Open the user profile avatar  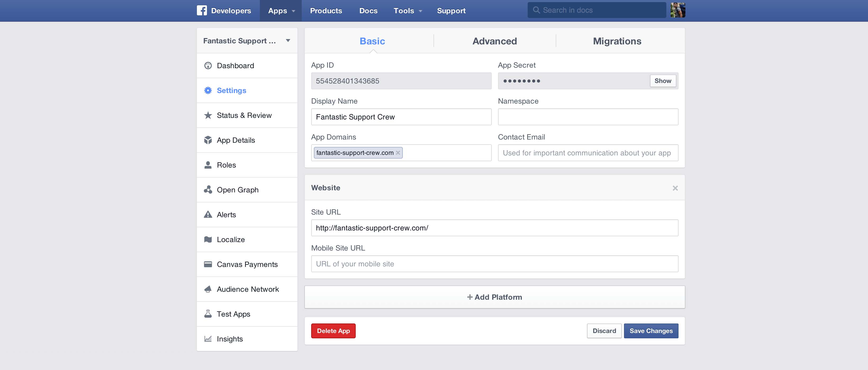click(x=678, y=10)
